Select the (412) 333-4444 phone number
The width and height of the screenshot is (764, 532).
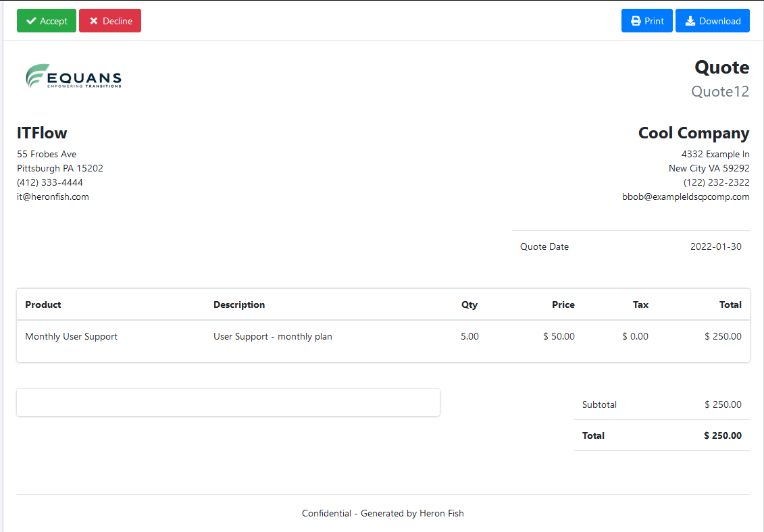click(x=50, y=183)
